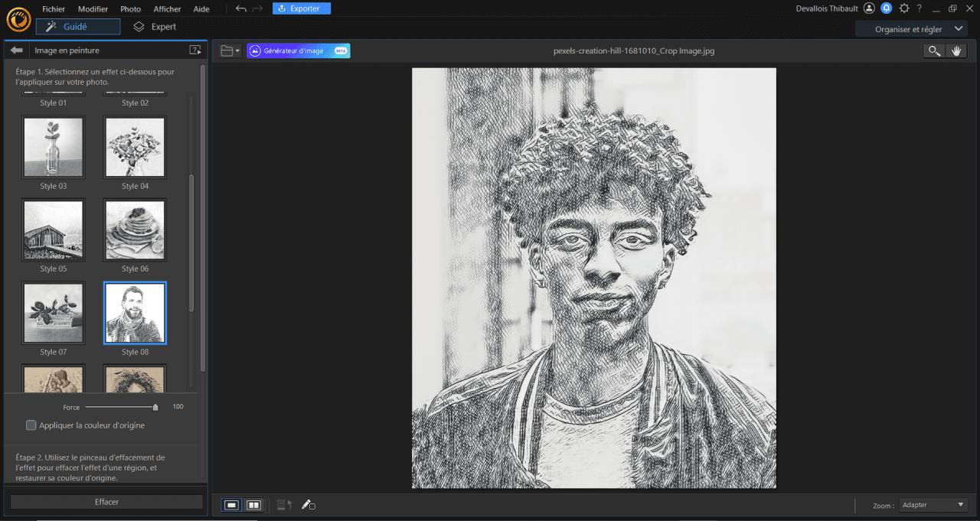Open the application settings gear

coord(904,8)
